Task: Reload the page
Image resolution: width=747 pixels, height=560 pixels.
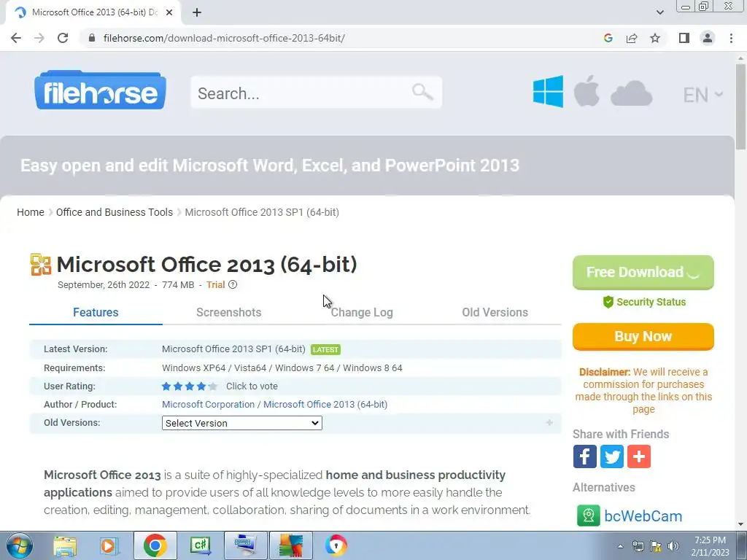Action: pyautogui.click(x=63, y=38)
